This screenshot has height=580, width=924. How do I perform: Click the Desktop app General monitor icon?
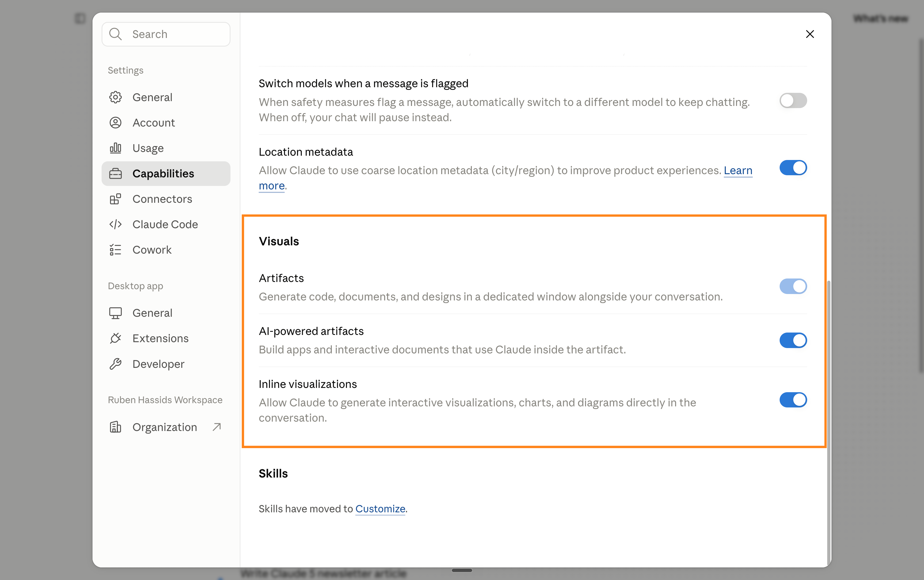click(x=115, y=313)
